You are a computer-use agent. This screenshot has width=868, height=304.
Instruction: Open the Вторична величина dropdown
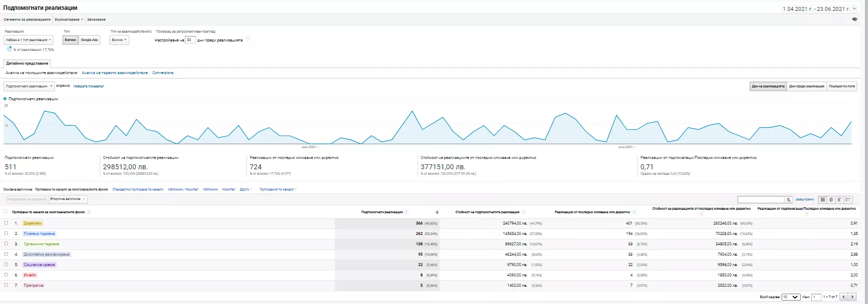coord(68,199)
